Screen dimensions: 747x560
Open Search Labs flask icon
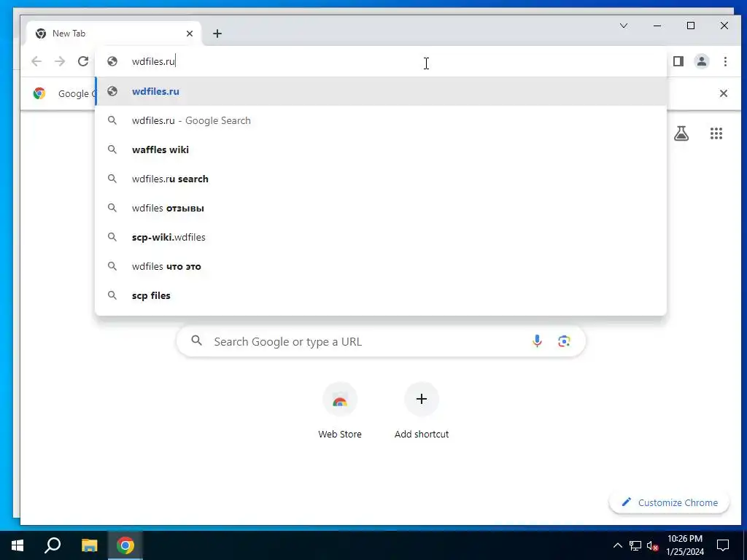pos(681,133)
